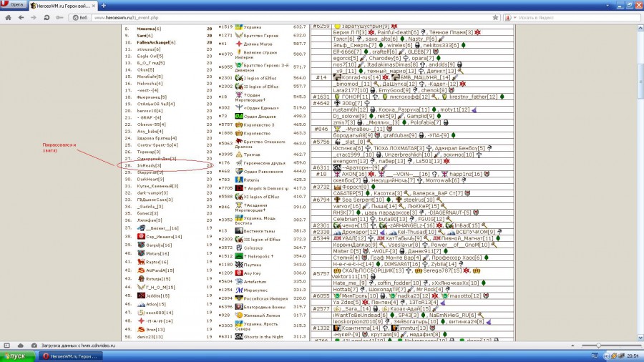Image resolution: width=644 pixels, height=362 pixels.
Task: Click the clan icon beside AtiPandA[15]
Action: (x=141, y=270)
